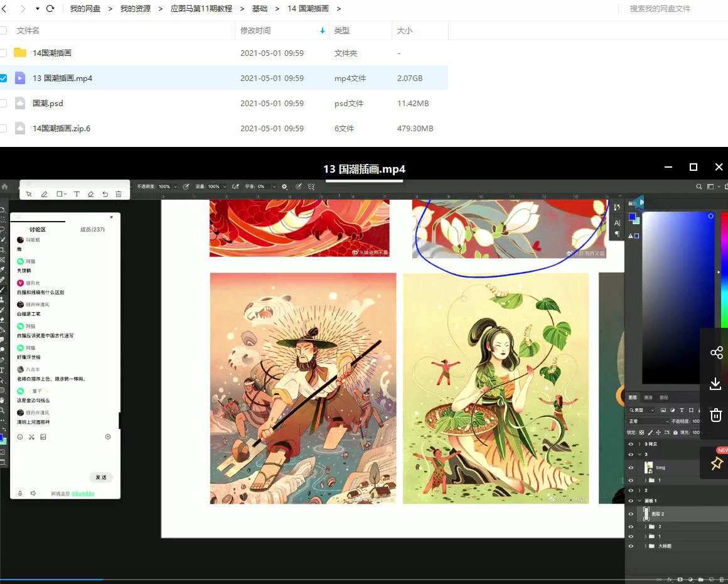The width and height of the screenshot is (728, 584).
Task: Click the undo annotation arrow
Action: pyautogui.click(x=105, y=194)
